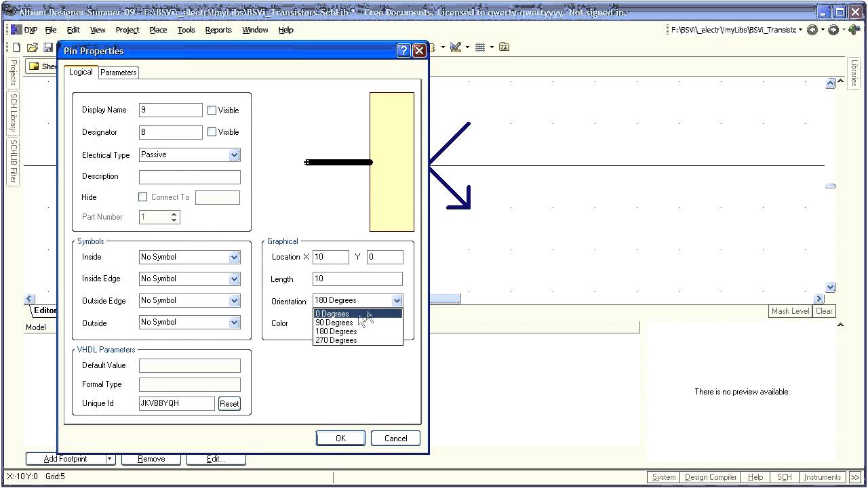Click the Orientation combo box arrow
Image resolution: width=868 pixels, height=488 pixels.
tap(397, 300)
